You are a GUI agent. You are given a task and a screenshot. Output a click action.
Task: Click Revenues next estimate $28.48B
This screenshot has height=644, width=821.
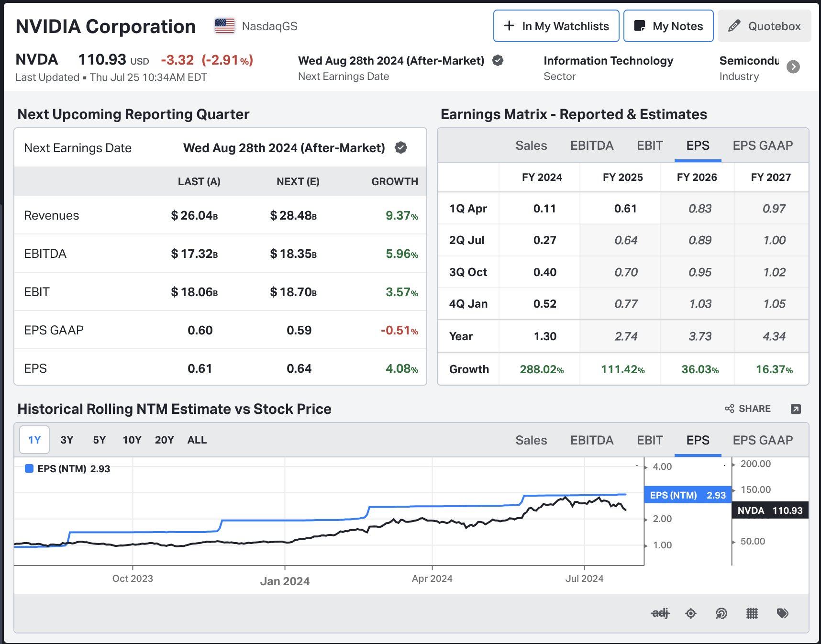(293, 215)
